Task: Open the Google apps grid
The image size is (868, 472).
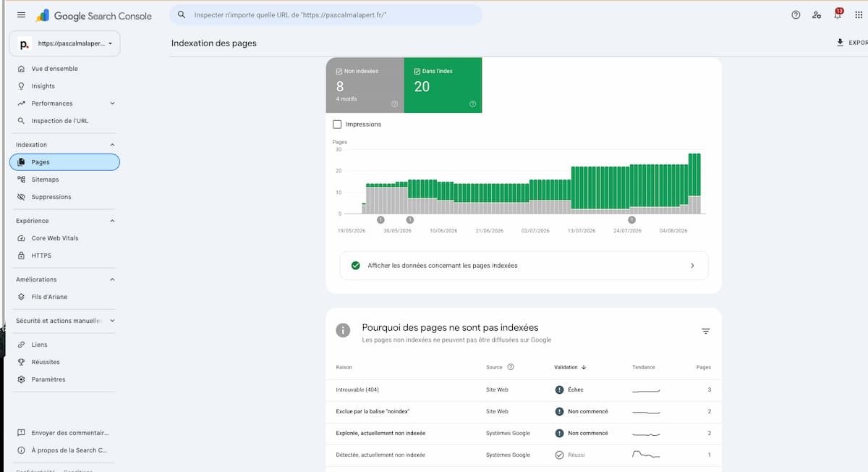Action: click(x=858, y=15)
